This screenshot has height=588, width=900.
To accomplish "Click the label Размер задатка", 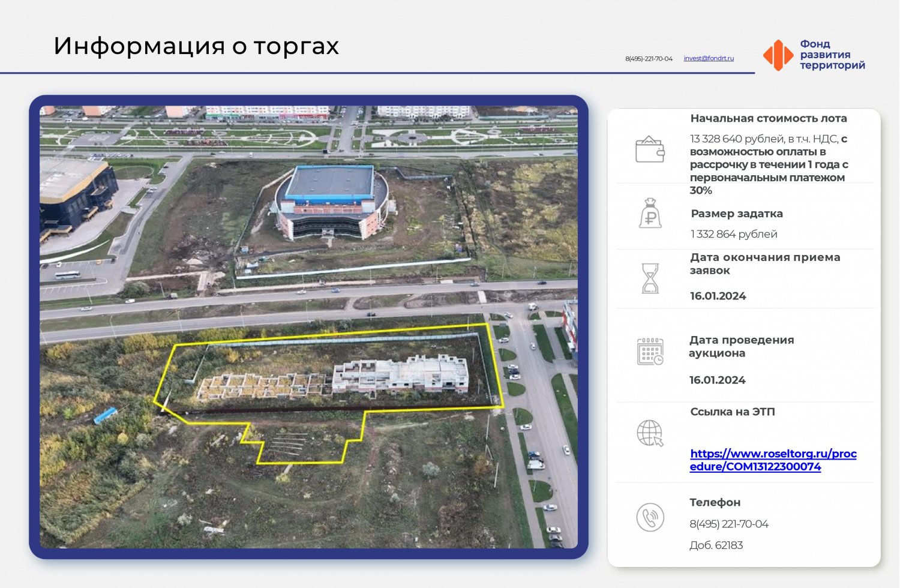I will [737, 214].
